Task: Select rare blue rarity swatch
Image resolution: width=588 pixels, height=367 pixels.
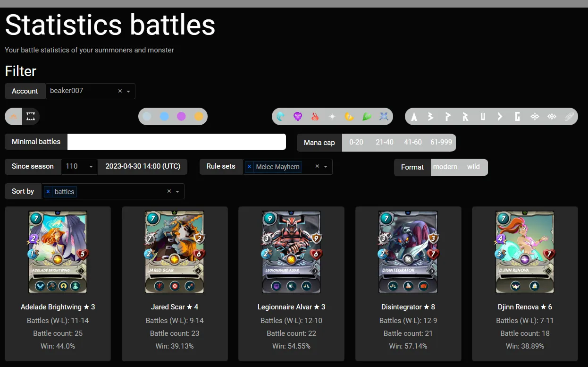Action: (164, 117)
